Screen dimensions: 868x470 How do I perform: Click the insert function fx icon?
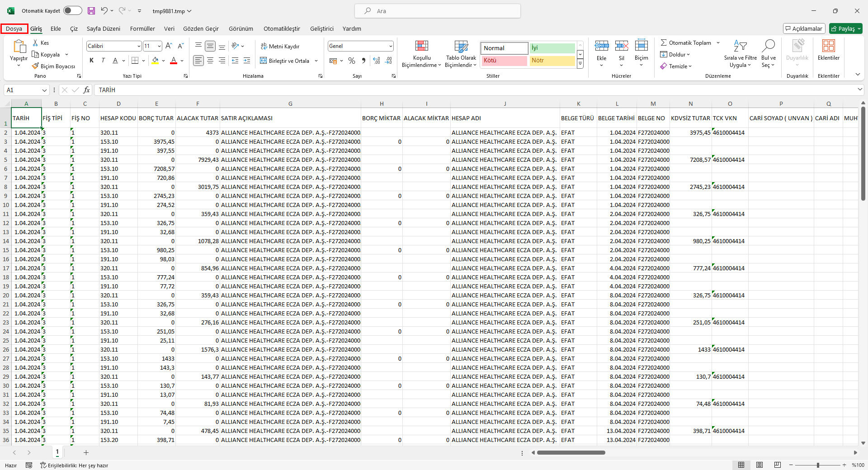(x=86, y=90)
